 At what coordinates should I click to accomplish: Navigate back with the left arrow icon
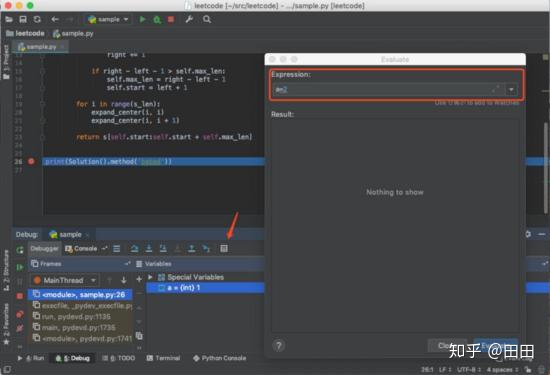[x=55, y=19]
